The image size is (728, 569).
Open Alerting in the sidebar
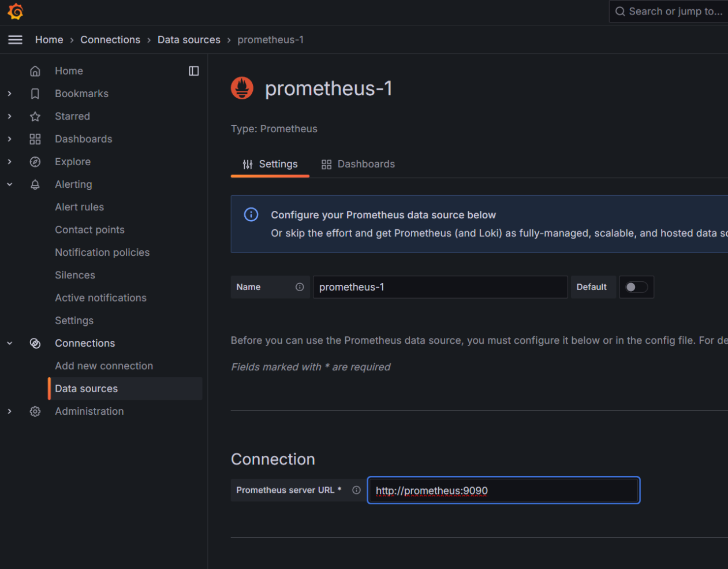(73, 184)
